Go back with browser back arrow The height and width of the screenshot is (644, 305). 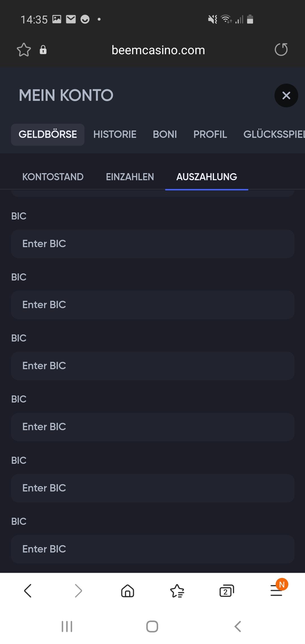point(28,591)
